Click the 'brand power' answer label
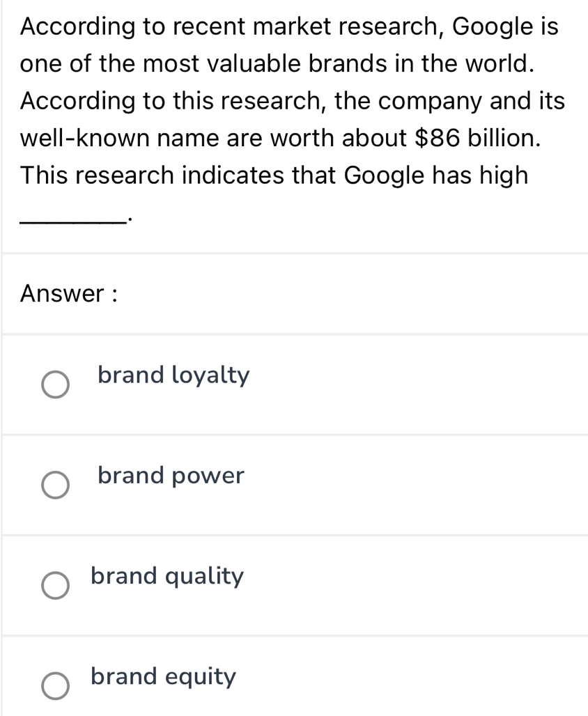The width and height of the screenshot is (588, 716). pyautogui.click(x=171, y=476)
